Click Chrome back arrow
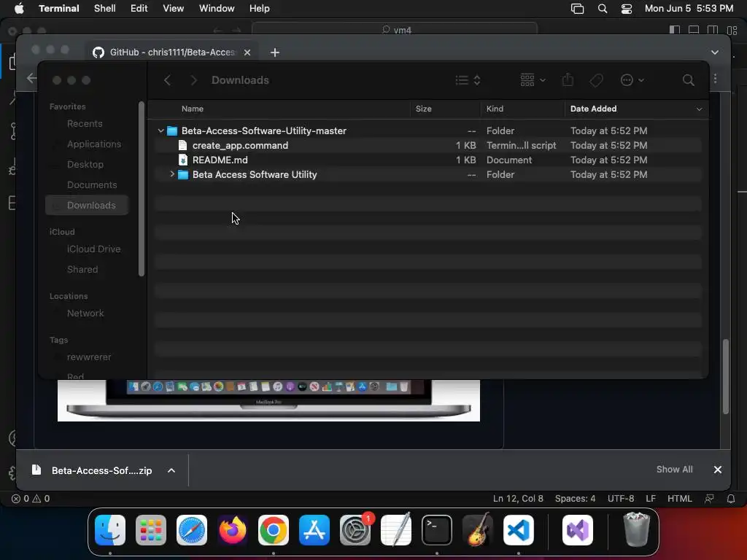Image resolution: width=747 pixels, height=560 pixels. pos(31,78)
